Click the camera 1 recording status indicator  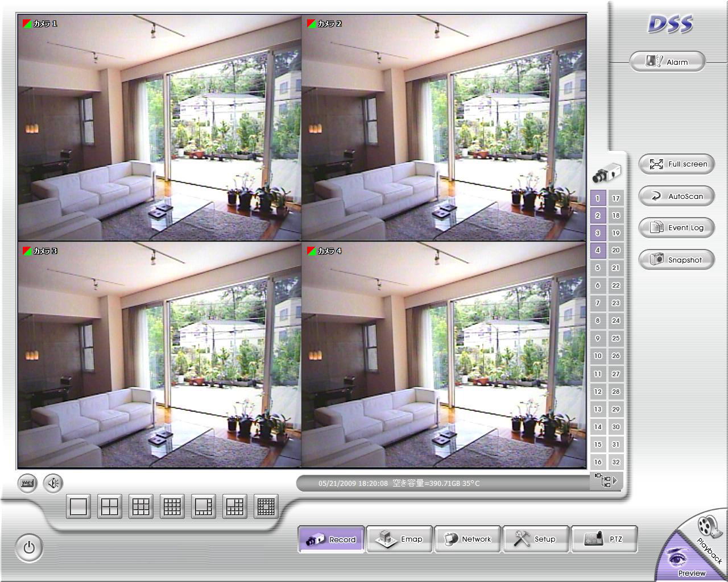(x=27, y=23)
